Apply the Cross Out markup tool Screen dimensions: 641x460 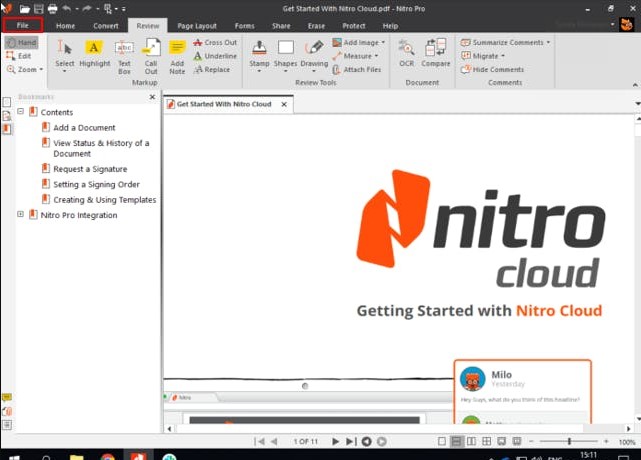(215, 43)
